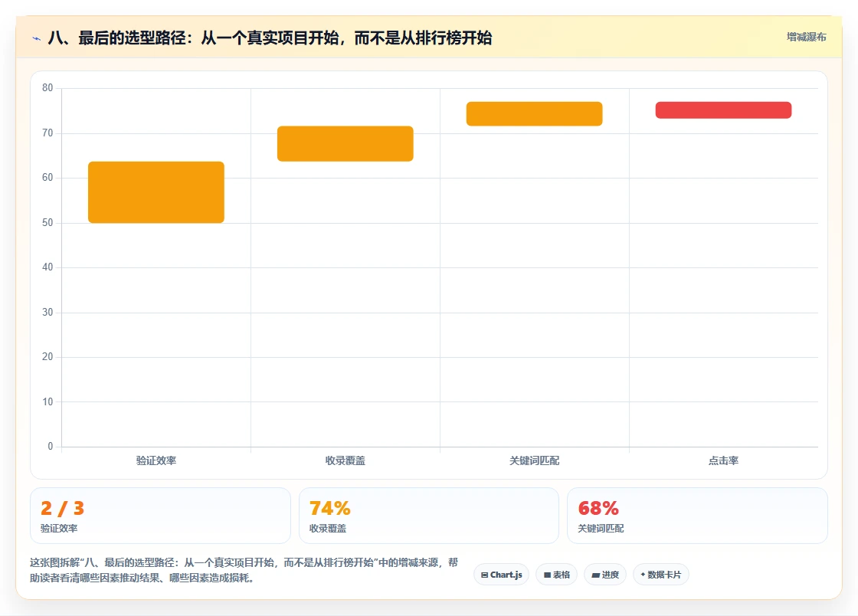Click the 关键词匹配 x-axis label
This screenshot has height=616, width=858.
click(x=534, y=460)
